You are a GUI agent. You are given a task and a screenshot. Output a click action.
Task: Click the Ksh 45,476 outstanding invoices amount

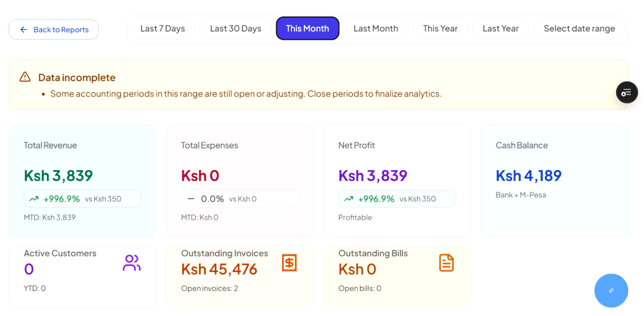click(x=219, y=269)
